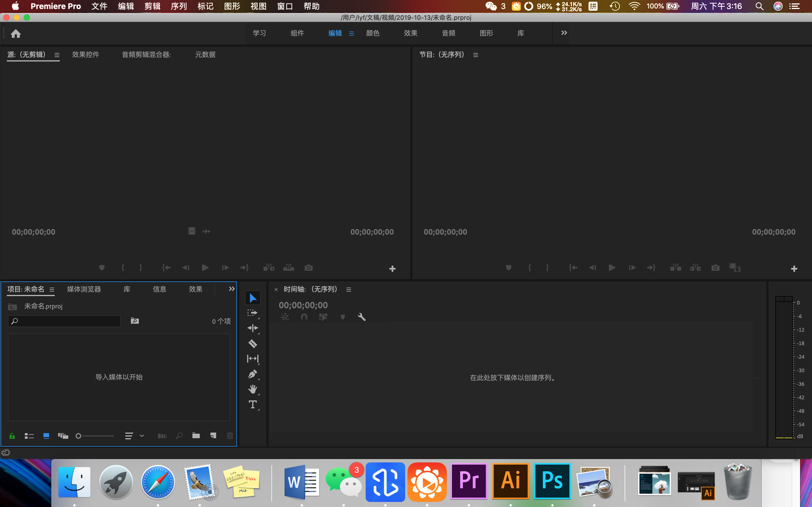Toggle snap in timeline magnet icon

[304, 317]
